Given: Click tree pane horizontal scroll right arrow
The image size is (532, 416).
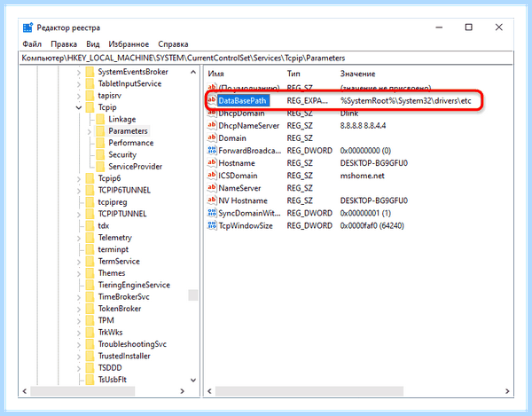Looking at the screenshot, I should (182, 391).
